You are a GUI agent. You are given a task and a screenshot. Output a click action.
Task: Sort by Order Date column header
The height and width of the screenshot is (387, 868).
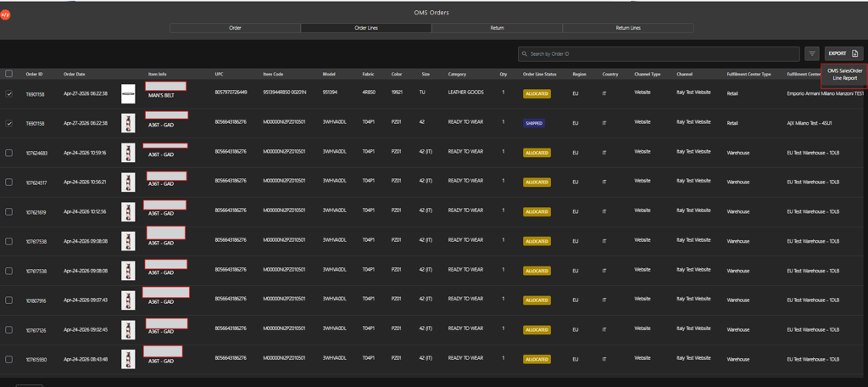tap(75, 74)
